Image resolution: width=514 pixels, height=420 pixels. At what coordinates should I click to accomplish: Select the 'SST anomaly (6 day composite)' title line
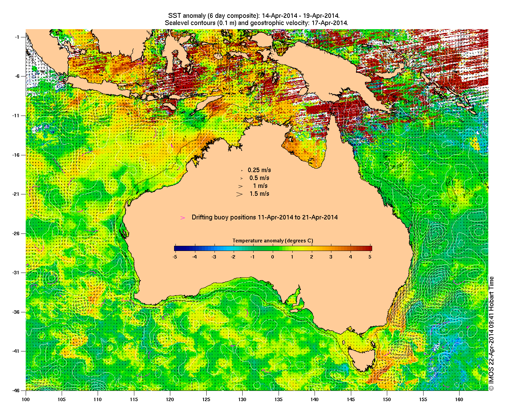254,16
